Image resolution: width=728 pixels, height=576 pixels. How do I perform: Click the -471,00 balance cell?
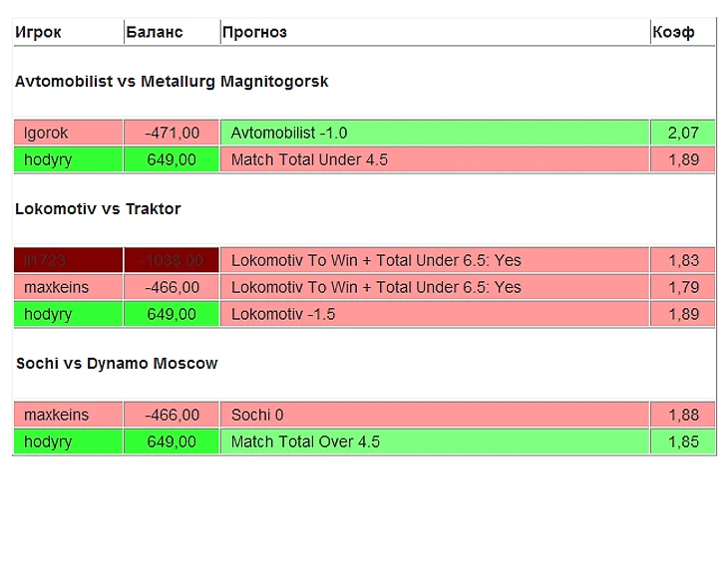[x=172, y=133]
